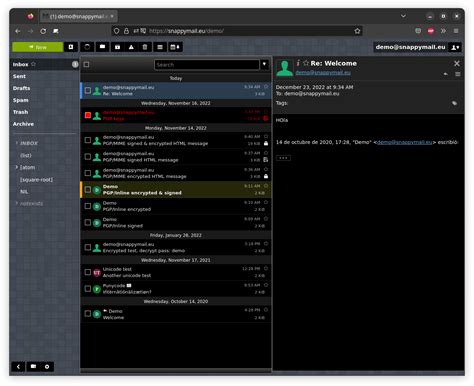This screenshot has height=386, width=474.
Task: Check the Encrypted test message checkbox
Action: click(x=88, y=247)
